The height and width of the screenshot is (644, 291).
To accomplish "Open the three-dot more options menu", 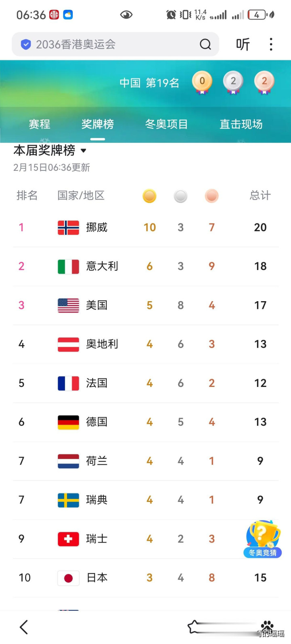I will pyautogui.click(x=271, y=44).
